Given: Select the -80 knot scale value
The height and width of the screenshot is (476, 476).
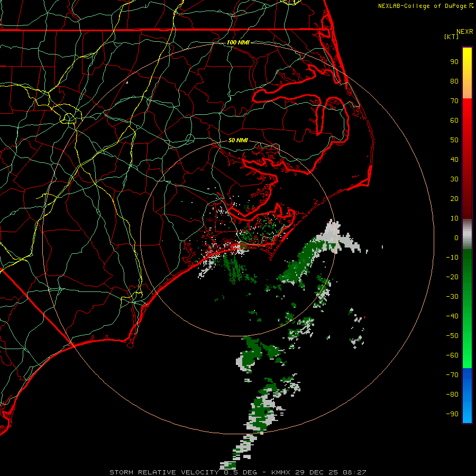Looking at the screenshot, I should [452, 395].
